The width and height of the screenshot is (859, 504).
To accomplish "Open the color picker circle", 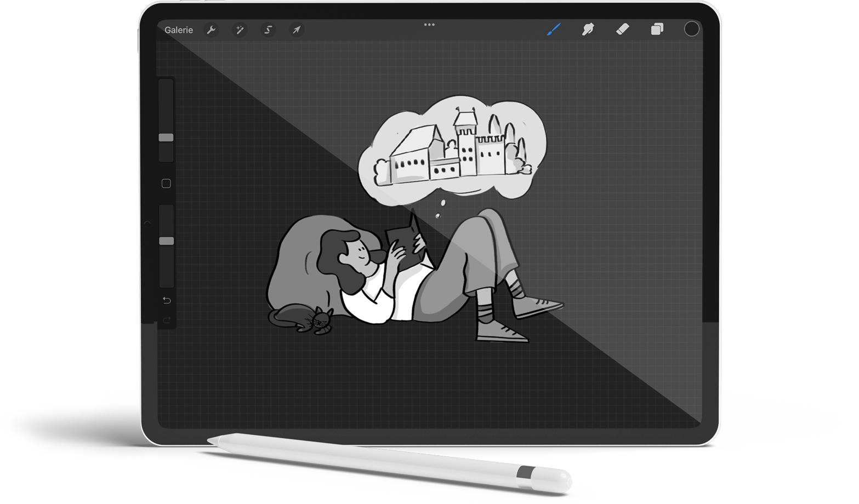I will (691, 29).
